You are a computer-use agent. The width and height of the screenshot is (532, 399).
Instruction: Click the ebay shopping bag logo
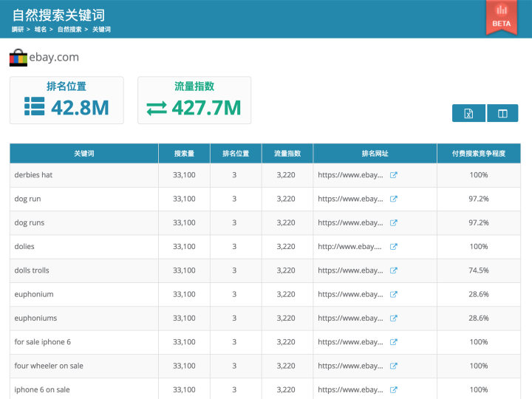[18, 58]
